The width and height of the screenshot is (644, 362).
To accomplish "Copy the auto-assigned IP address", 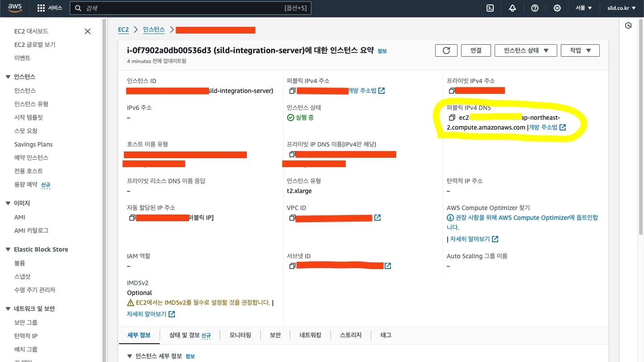I will tap(132, 218).
